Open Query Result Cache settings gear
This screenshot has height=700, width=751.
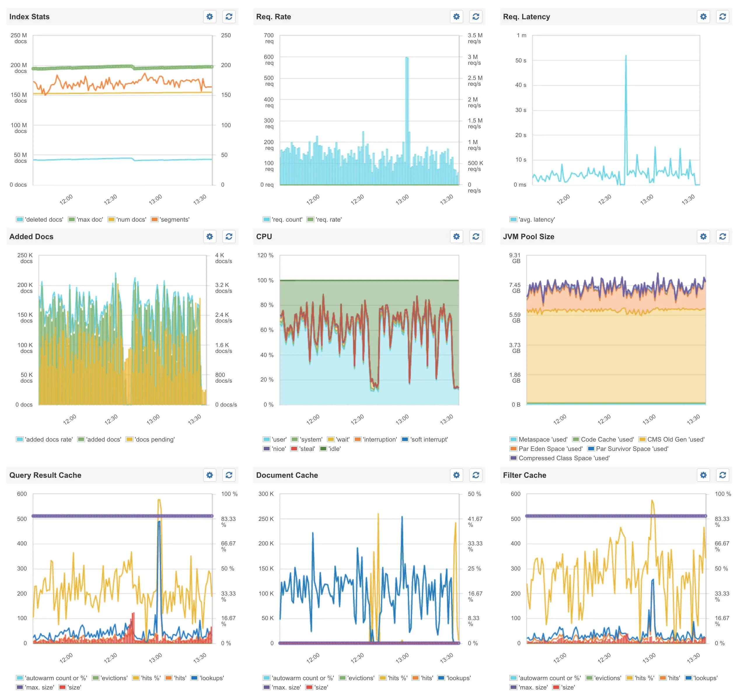210,475
